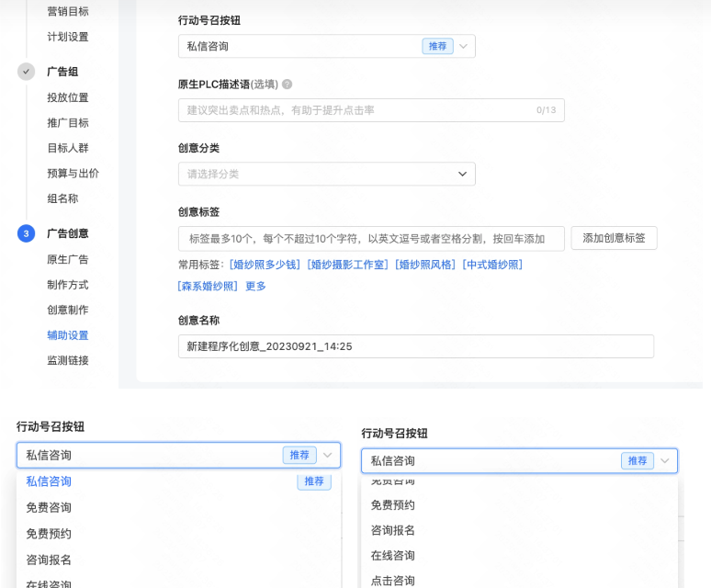The width and height of the screenshot is (711, 588).
Task: Select 咨询报名 in left dropdown list
Action: [49, 560]
